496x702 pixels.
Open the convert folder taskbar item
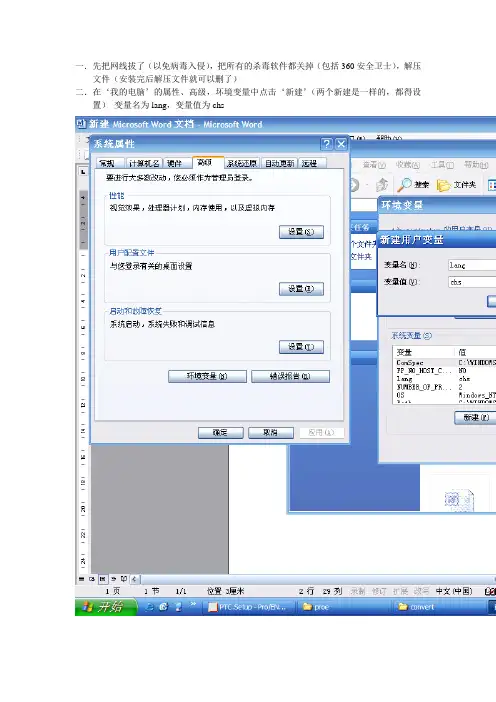tap(439, 607)
